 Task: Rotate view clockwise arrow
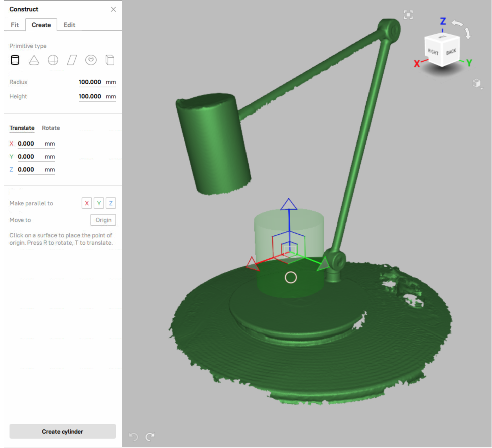coord(467,33)
